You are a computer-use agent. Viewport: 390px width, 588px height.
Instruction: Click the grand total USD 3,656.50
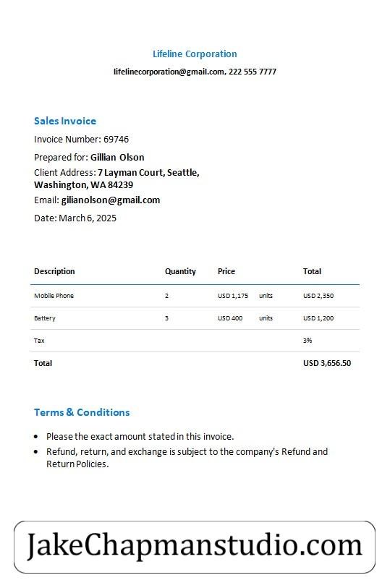pos(327,363)
